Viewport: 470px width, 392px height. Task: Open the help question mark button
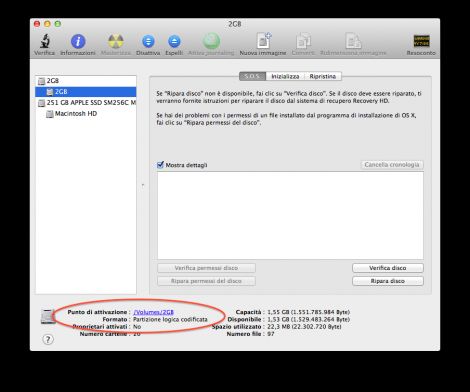(48, 339)
